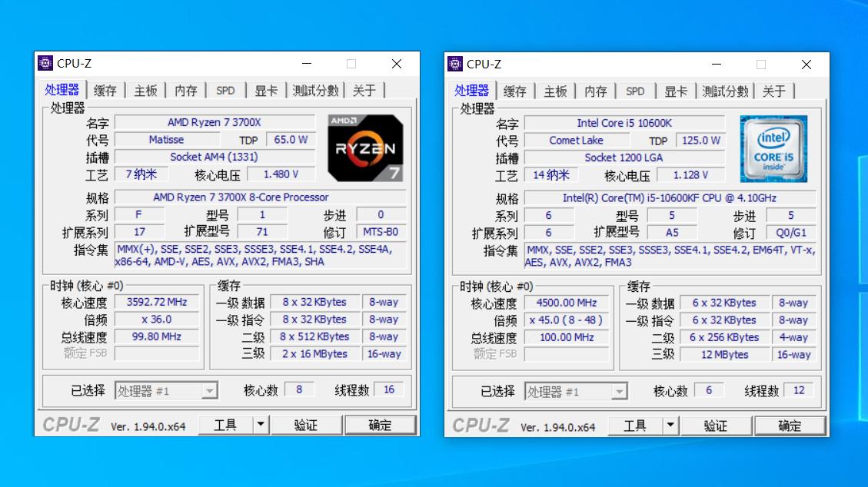Click the 12 MBytes L3 cache value
This screenshot has height=487, width=868.
pos(724,354)
